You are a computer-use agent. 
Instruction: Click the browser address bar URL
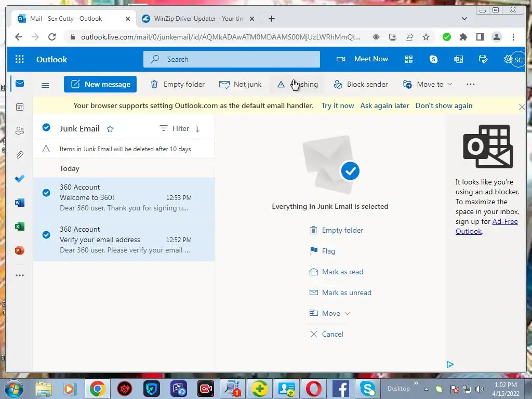tap(220, 37)
